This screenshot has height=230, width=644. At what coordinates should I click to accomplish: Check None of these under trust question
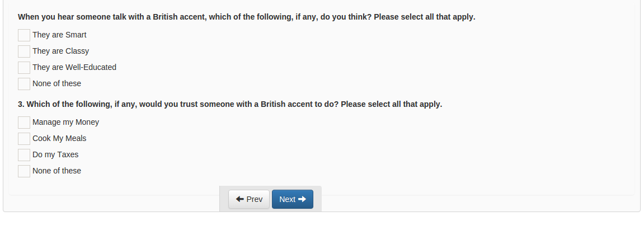[24, 171]
